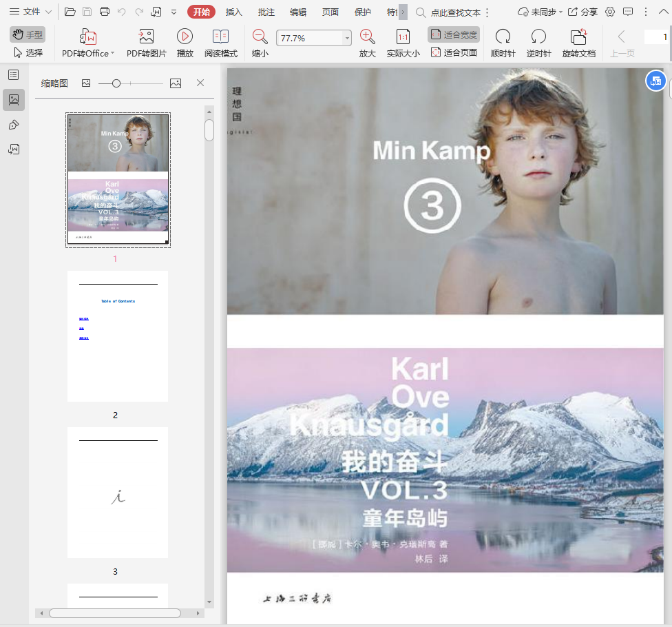This screenshot has width=672, height=627.
Task: Select the page 2 thumbnail
Action: 118,336
